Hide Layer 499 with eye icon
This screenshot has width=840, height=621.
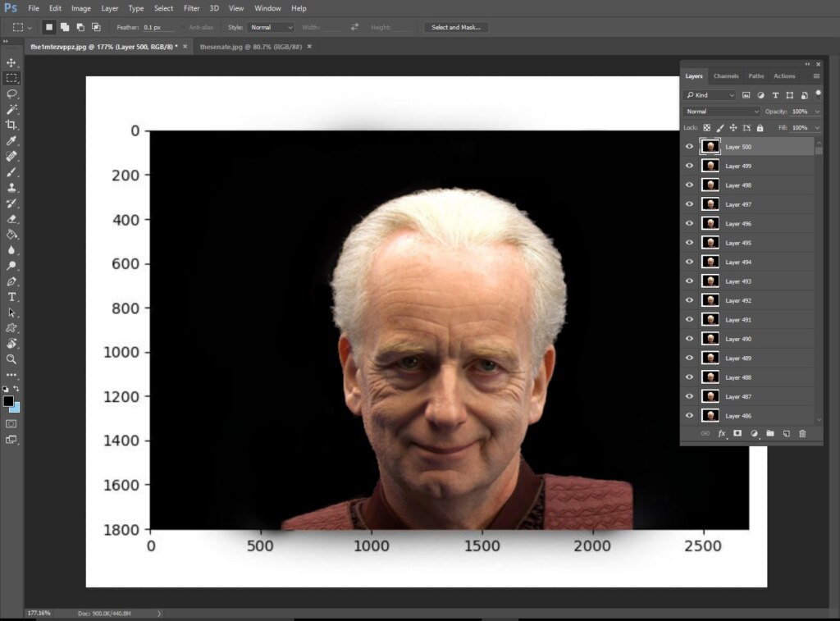(x=689, y=166)
